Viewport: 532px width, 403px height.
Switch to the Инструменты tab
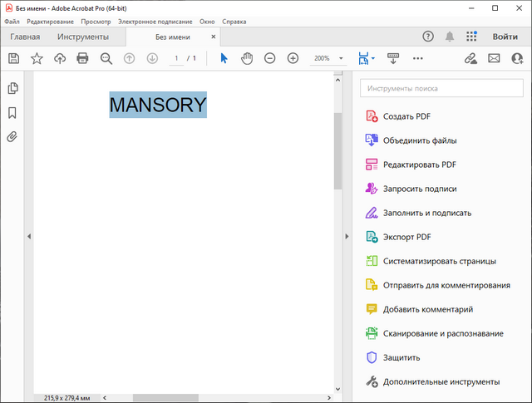click(83, 37)
